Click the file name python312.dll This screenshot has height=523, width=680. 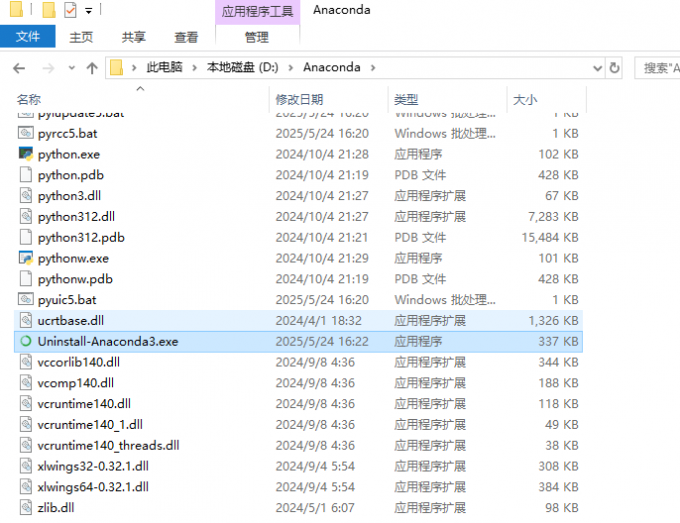coord(76,217)
